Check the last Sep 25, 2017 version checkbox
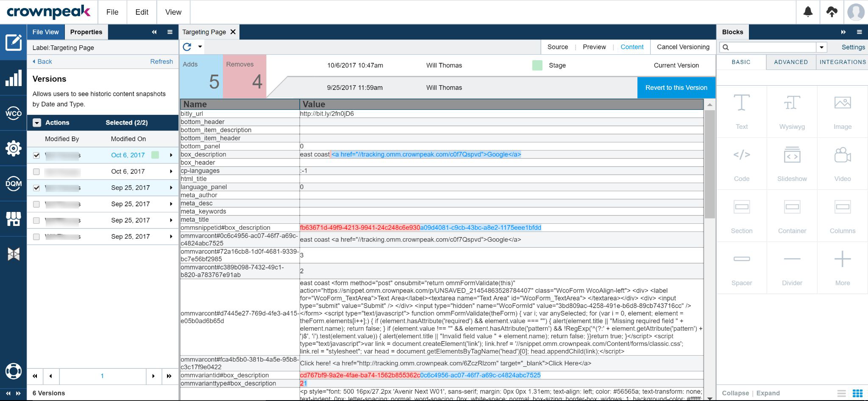The height and width of the screenshot is (401, 868). tap(36, 237)
